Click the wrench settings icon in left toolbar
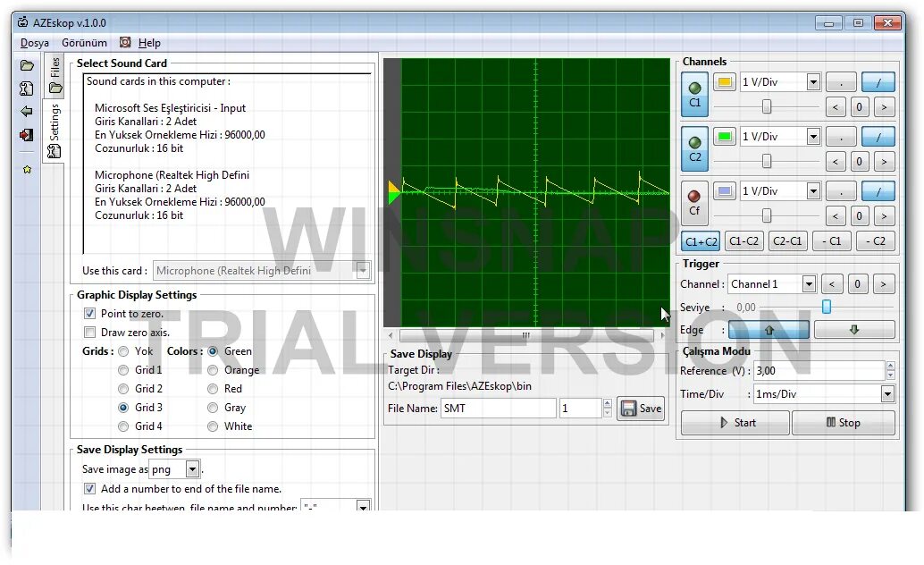The image size is (924, 565). (x=27, y=89)
